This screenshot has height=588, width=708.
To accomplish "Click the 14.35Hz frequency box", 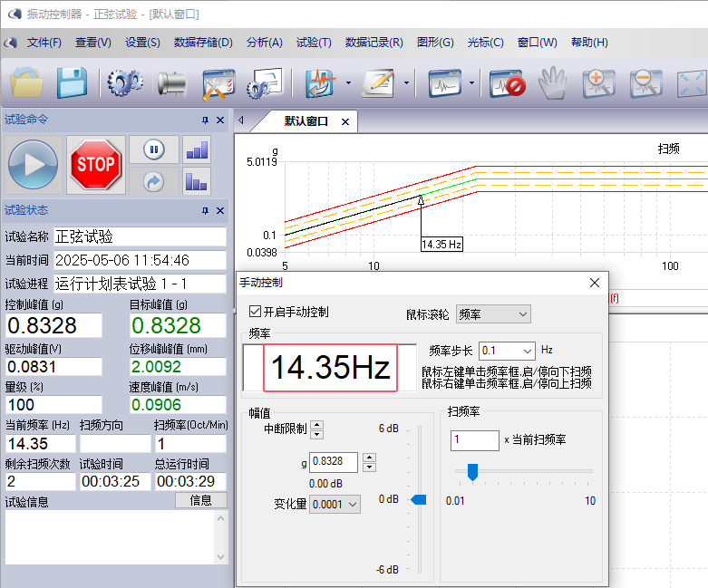I will tap(330, 367).
